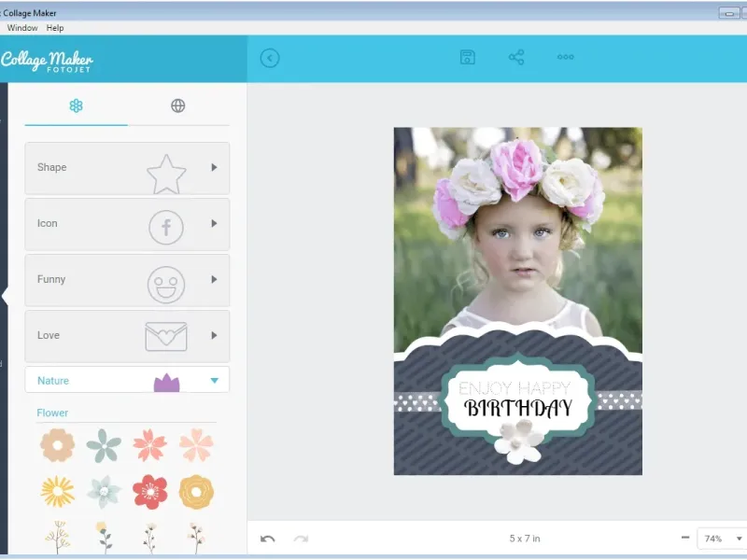This screenshot has height=560, width=747.
Task: Insert the golden yellow rose clipart
Action: click(x=196, y=492)
